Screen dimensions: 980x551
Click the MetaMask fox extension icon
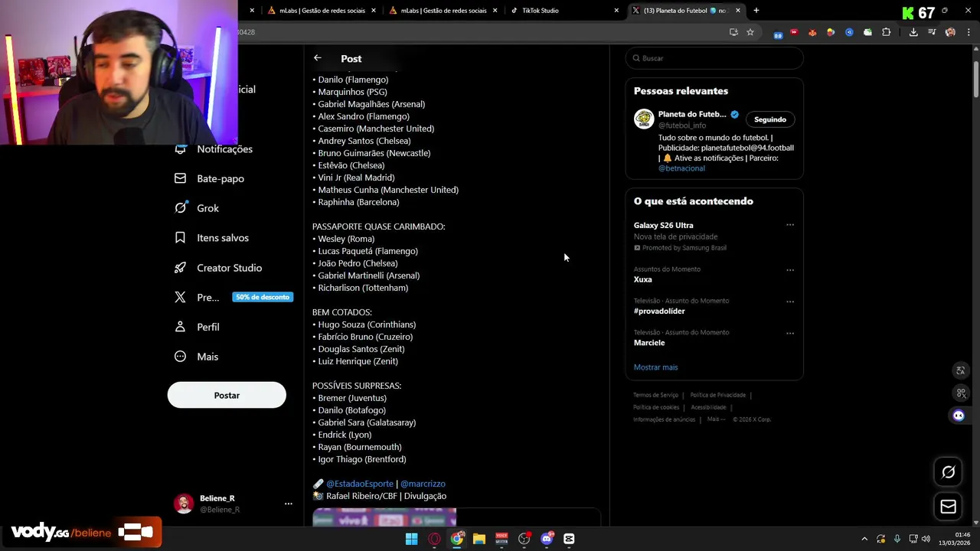click(812, 32)
